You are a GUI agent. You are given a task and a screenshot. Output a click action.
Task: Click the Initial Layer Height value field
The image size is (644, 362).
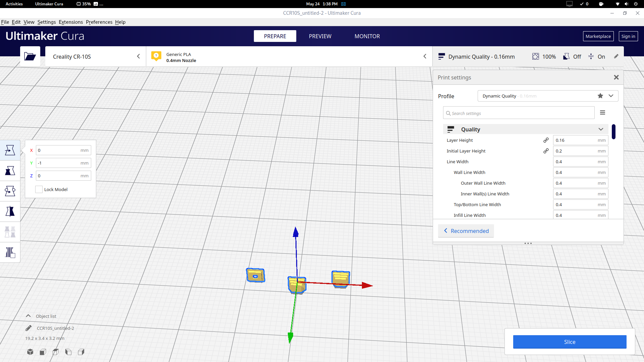tap(581, 151)
